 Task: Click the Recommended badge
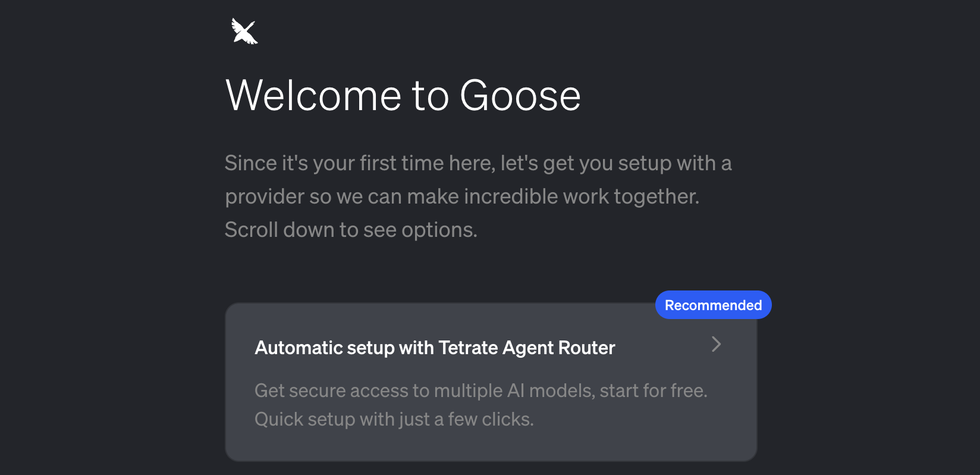click(x=713, y=305)
